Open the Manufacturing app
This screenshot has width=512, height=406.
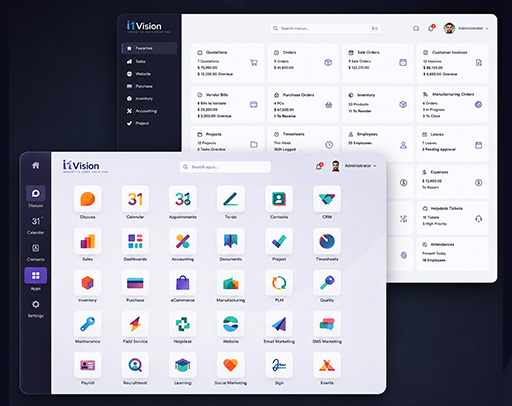point(231,283)
